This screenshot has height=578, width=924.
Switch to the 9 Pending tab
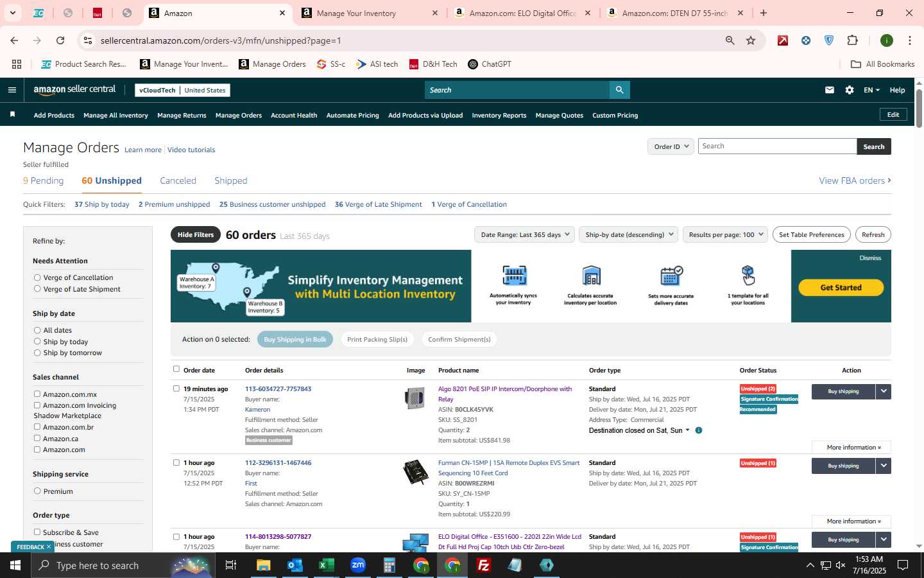[43, 180]
